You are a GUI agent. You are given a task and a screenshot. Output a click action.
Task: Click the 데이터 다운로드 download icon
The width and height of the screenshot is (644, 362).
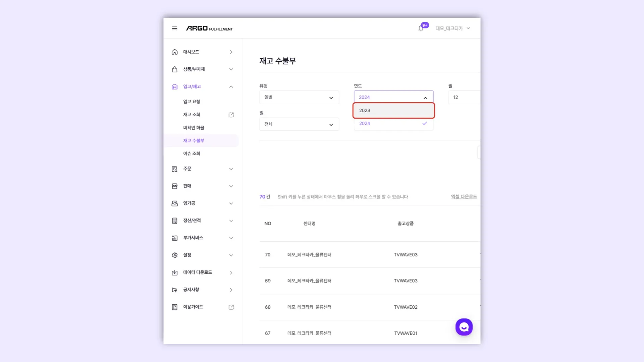pyautogui.click(x=174, y=273)
